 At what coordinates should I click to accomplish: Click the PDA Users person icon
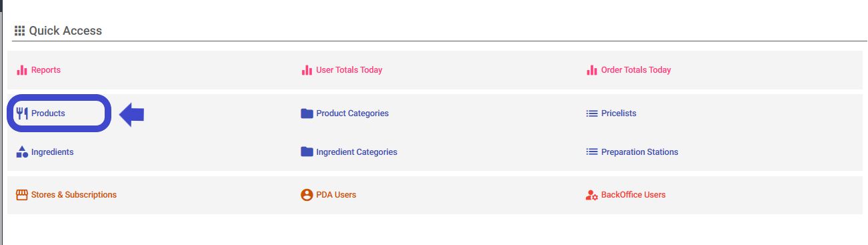point(307,195)
